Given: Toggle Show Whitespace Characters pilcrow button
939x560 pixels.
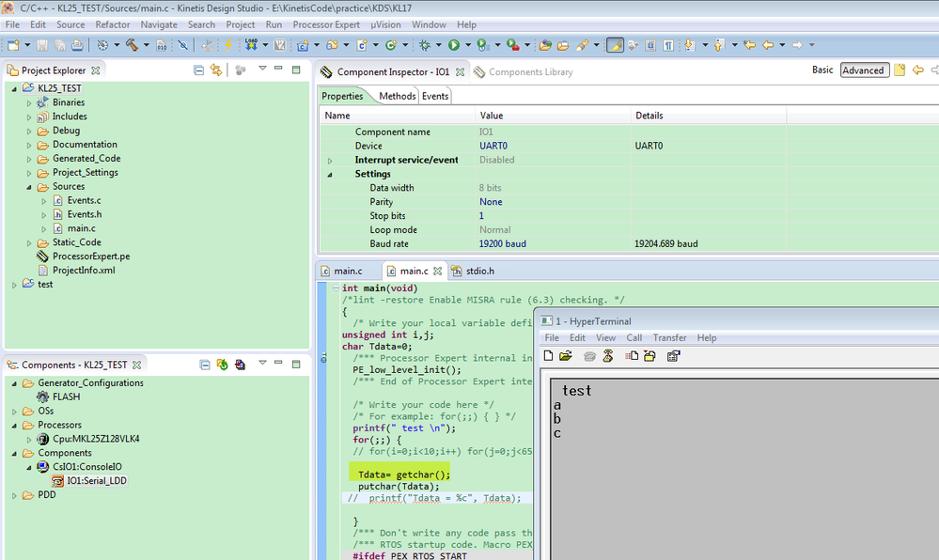Looking at the screenshot, I should [x=667, y=45].
